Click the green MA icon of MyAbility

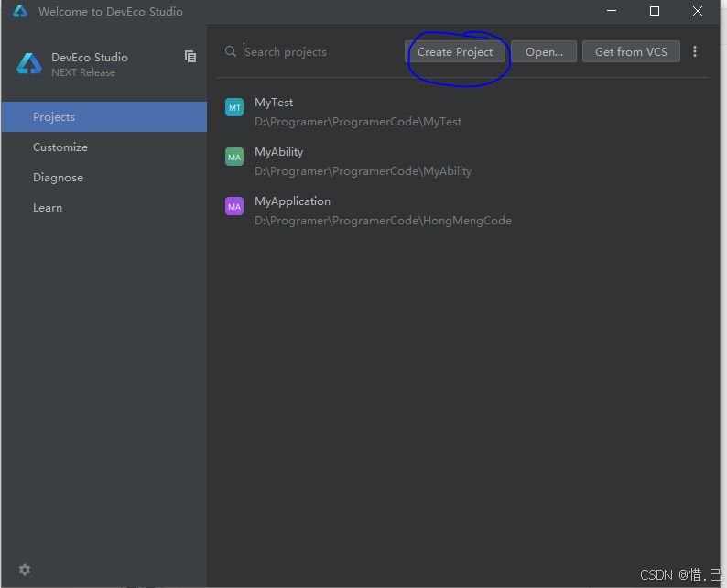234,157
